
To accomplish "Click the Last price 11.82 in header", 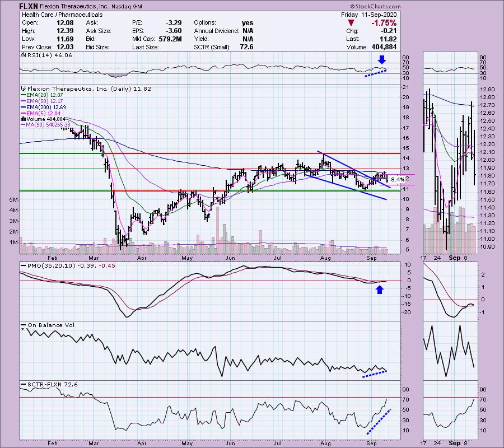I will click(x=388, y=39).
